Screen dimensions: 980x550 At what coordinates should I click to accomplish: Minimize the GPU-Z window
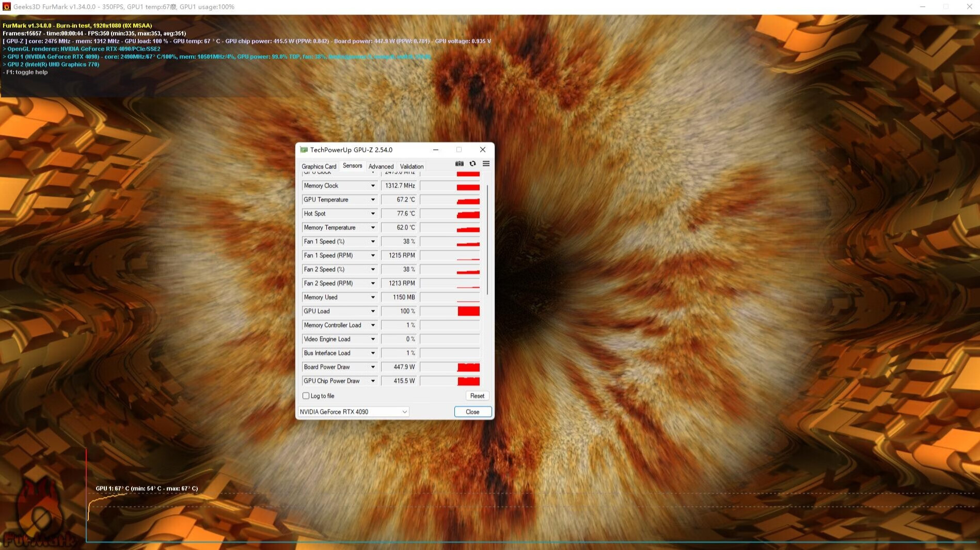tap(436, 150)
